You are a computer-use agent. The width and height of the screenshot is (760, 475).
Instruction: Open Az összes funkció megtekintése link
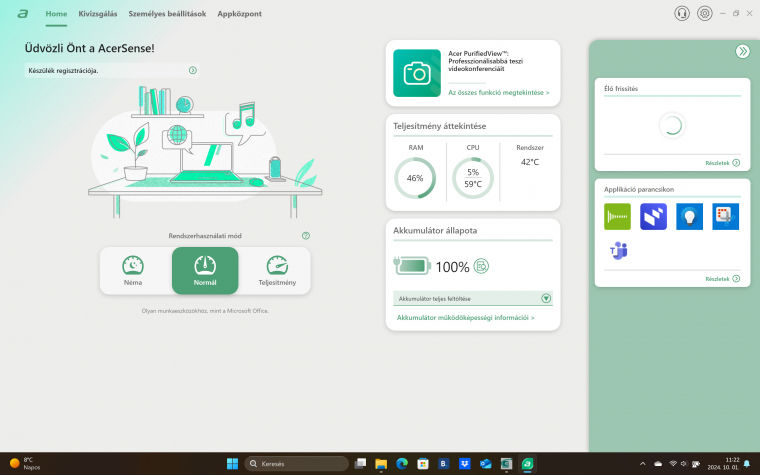(x=498, y=93)
